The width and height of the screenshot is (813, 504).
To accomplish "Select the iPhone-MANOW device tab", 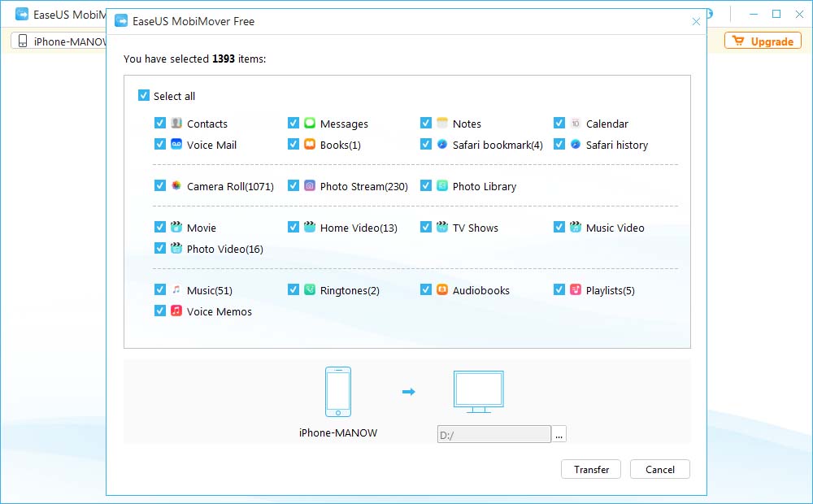I will click(50, 41).
